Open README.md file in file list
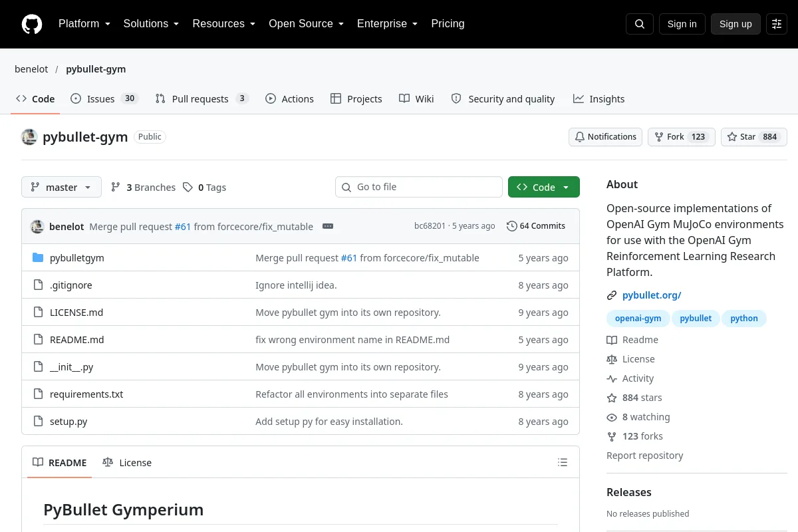798x532 pixels. click(77, 340)
